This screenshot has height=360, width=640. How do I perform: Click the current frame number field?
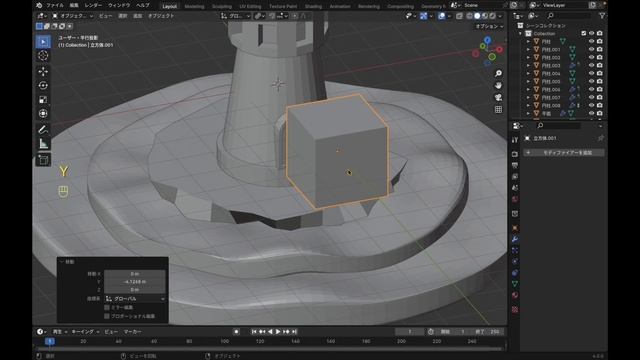pyautogui.click(x=410, y=332)
